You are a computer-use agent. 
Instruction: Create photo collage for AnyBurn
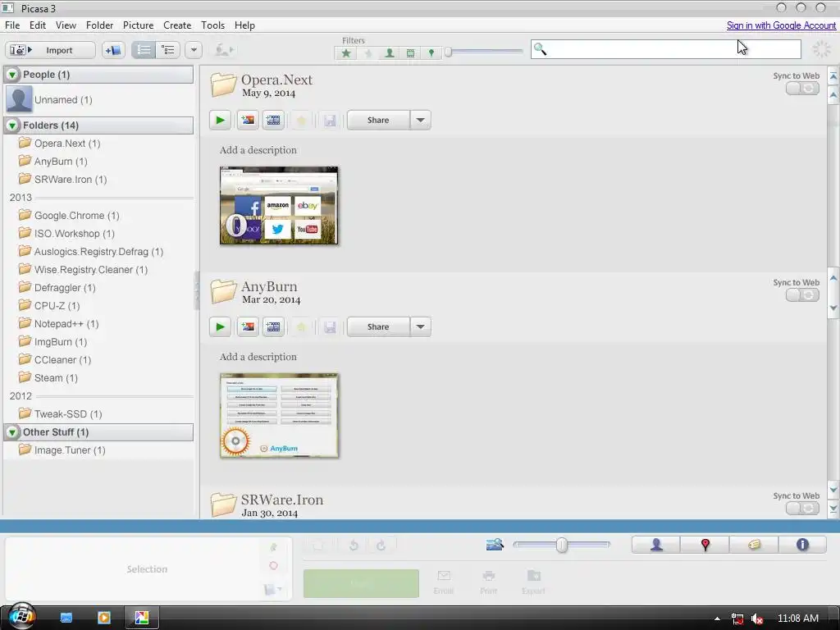point(248,326)
